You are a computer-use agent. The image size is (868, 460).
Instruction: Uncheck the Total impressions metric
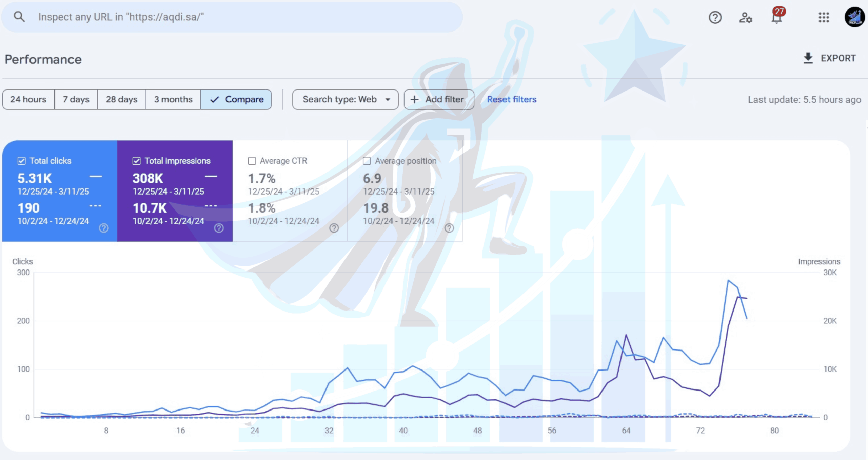coord(136,161)
